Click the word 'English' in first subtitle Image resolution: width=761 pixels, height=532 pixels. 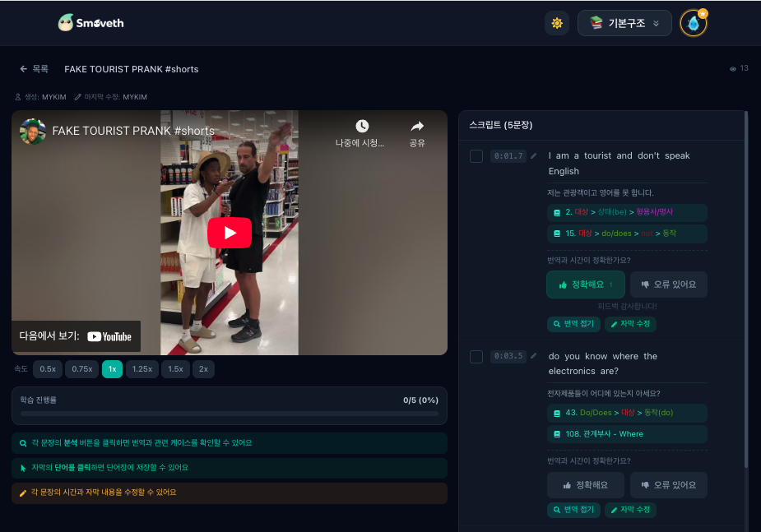pos(564,171)
